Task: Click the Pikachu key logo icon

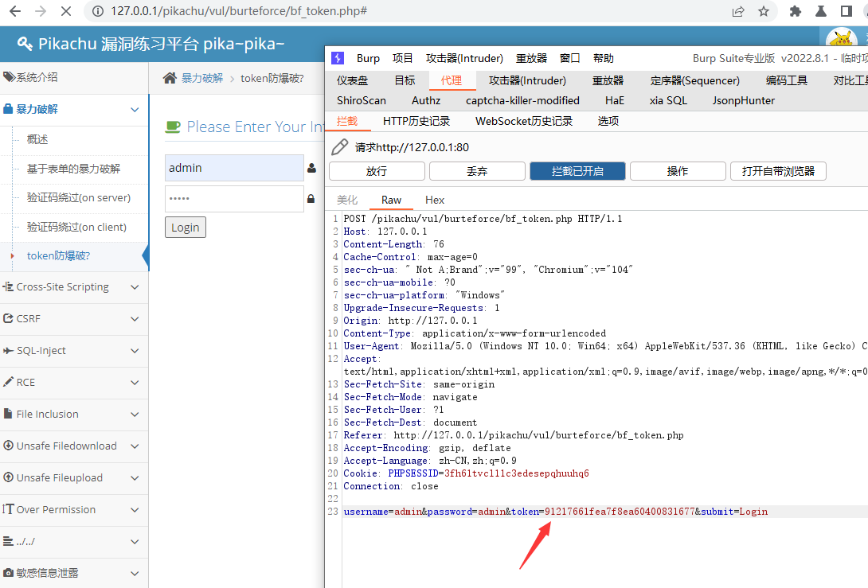Action: click(25, 44)
